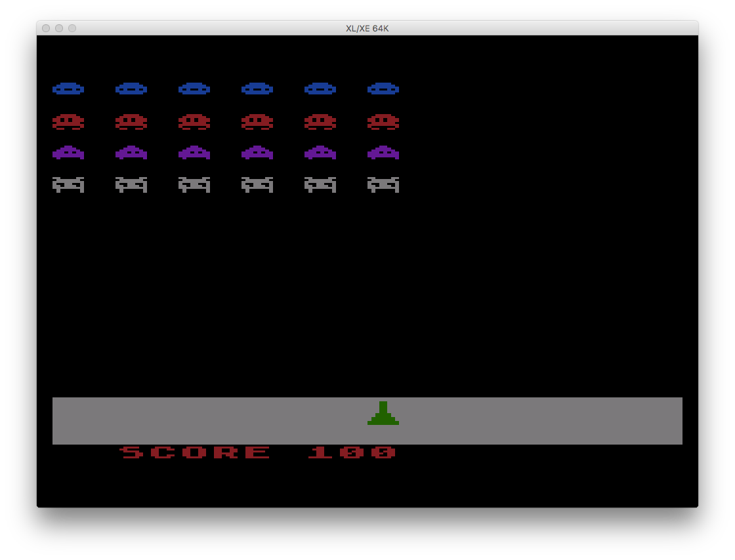Click the sixth gray invader from left
The image size is (735, 560).
click(x=383, y=185)
